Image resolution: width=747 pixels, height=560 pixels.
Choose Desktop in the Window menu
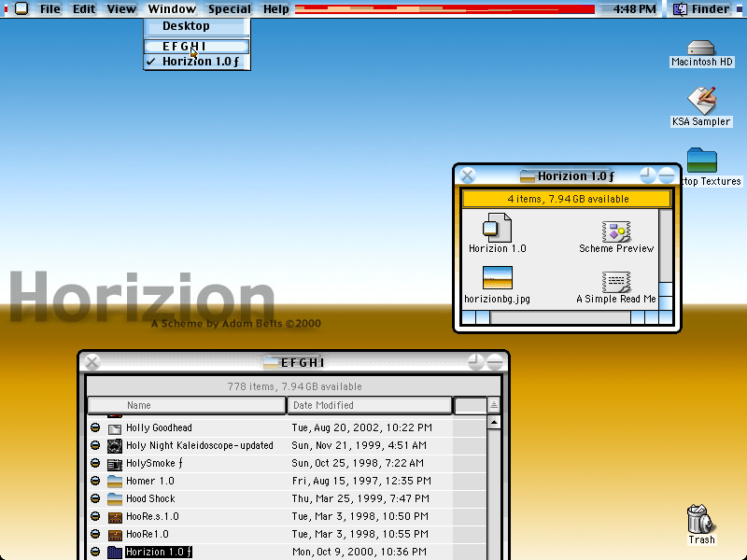(197, 26)
